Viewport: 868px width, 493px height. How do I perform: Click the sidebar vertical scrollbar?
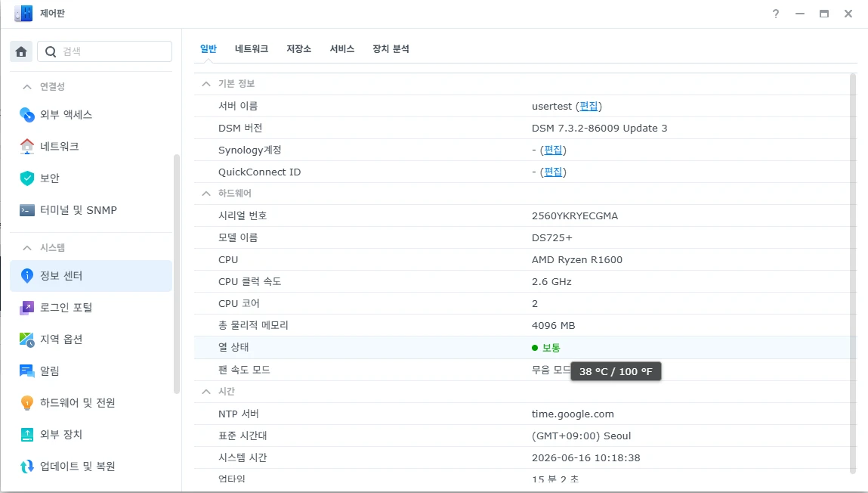pos(177,274)
